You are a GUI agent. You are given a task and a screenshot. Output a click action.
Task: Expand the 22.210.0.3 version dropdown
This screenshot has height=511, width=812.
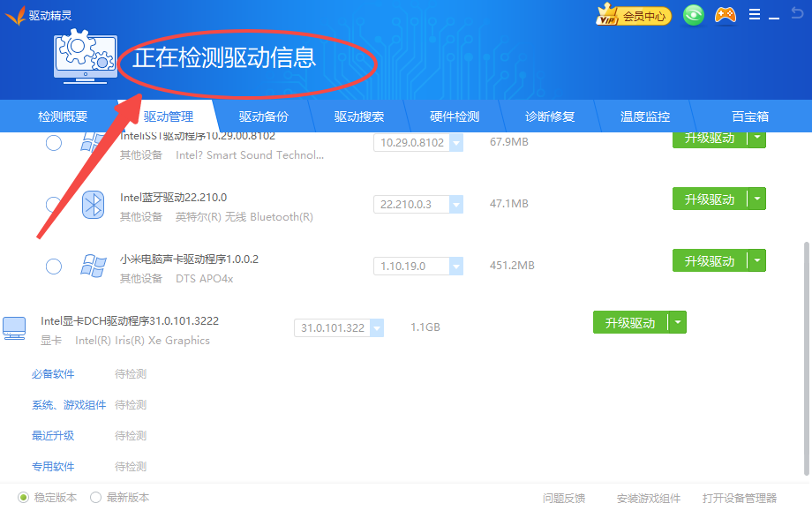pyautogui.click(x=455, y=205)
